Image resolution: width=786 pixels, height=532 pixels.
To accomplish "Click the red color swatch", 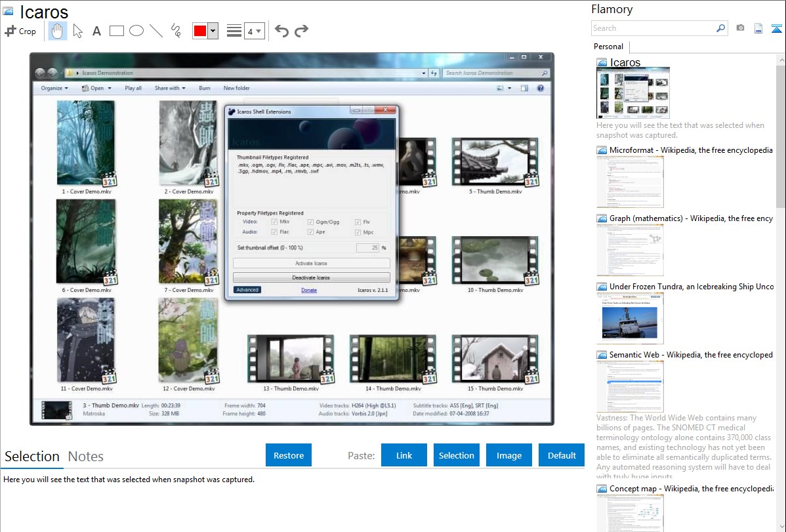I will (200, 31).
